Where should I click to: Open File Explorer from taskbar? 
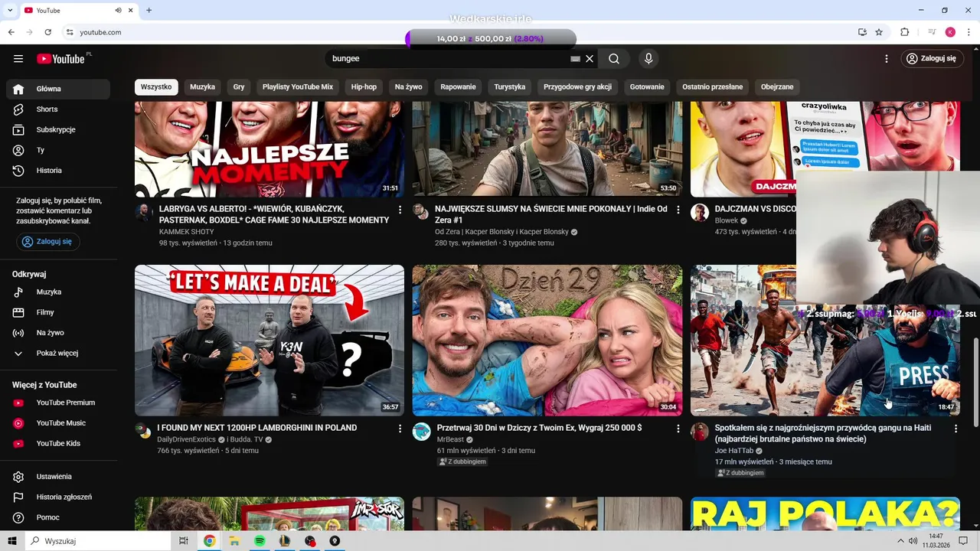[234, 541]
